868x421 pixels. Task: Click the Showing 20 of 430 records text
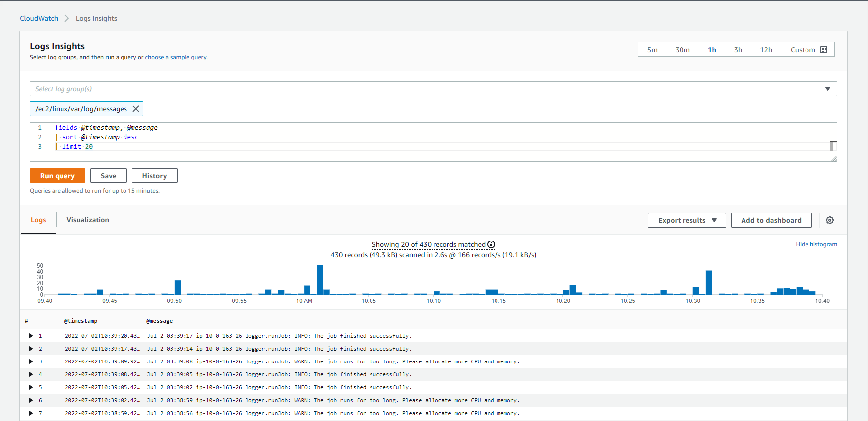tap(429, 244)
